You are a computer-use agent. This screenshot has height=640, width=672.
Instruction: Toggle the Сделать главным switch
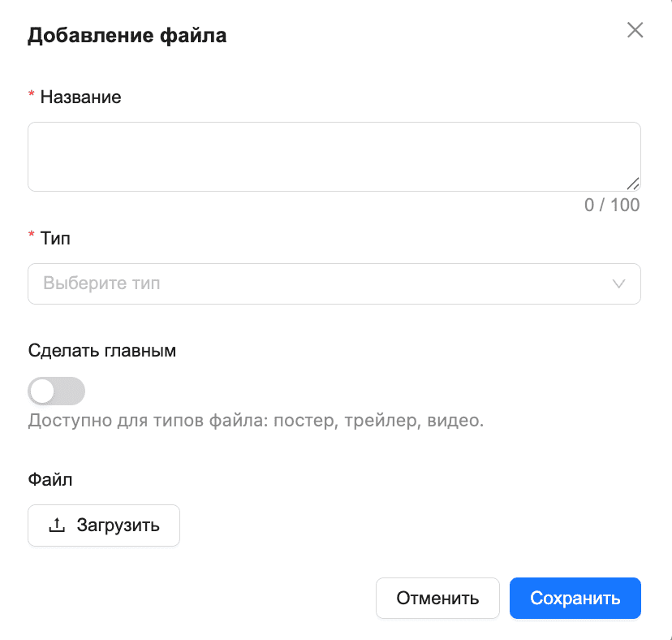point(57,391)
